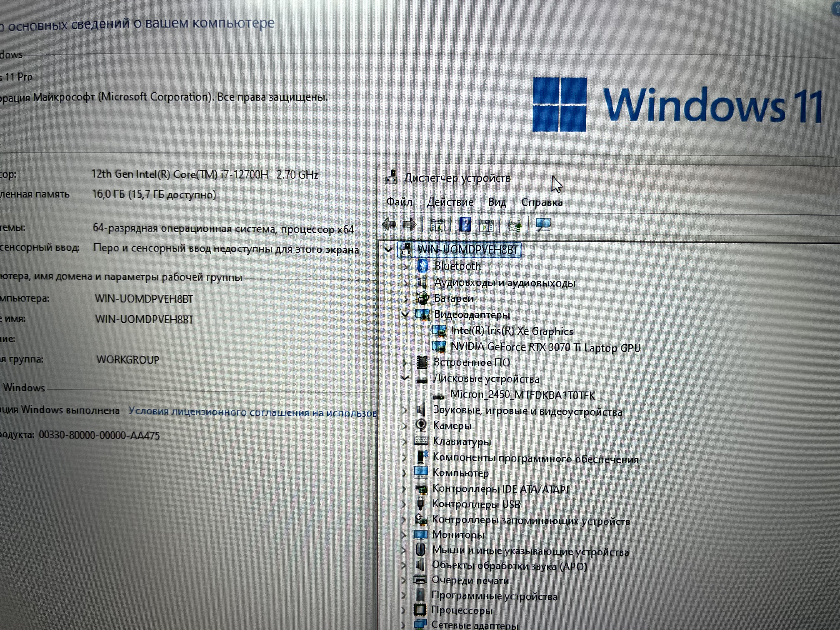Screen dimensions: 840x630
Task: Click the Back arrow toolbar icon
Action: coord(389,224)
